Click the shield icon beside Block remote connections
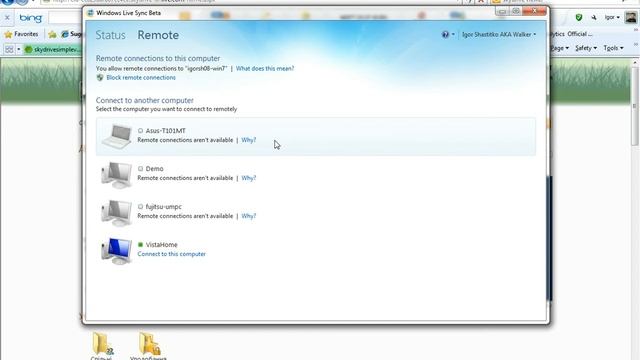 click(x=100, y=78)
